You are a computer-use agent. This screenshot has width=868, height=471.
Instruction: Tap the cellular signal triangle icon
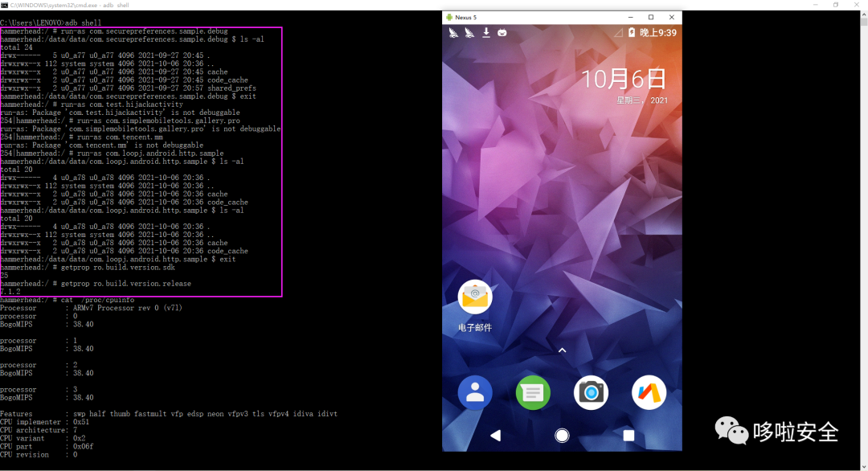618,34
